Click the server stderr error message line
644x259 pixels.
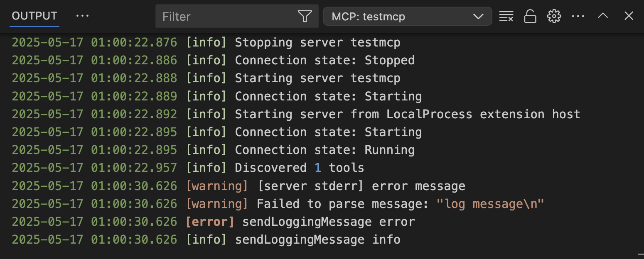238,186
